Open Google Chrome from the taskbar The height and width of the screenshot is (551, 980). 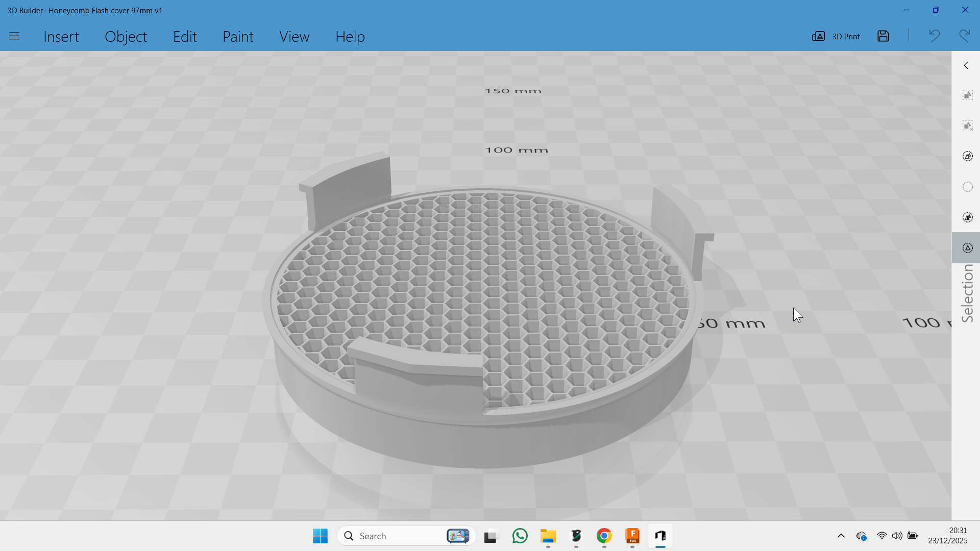(604, 536)
